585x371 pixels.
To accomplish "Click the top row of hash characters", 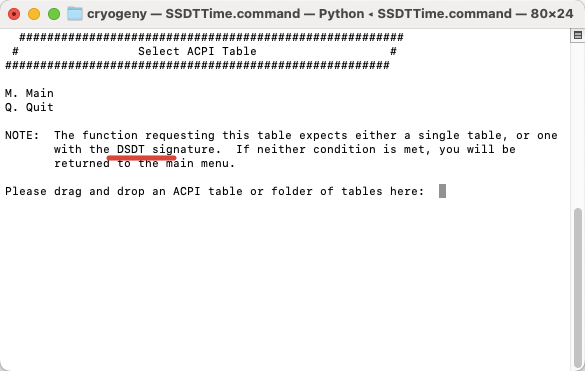I will (211, 37).
